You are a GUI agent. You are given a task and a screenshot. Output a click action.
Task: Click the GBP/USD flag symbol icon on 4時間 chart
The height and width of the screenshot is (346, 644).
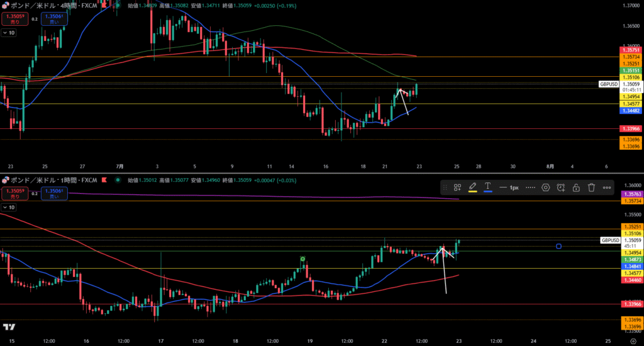pyautogui.click(x=5, y=6)
